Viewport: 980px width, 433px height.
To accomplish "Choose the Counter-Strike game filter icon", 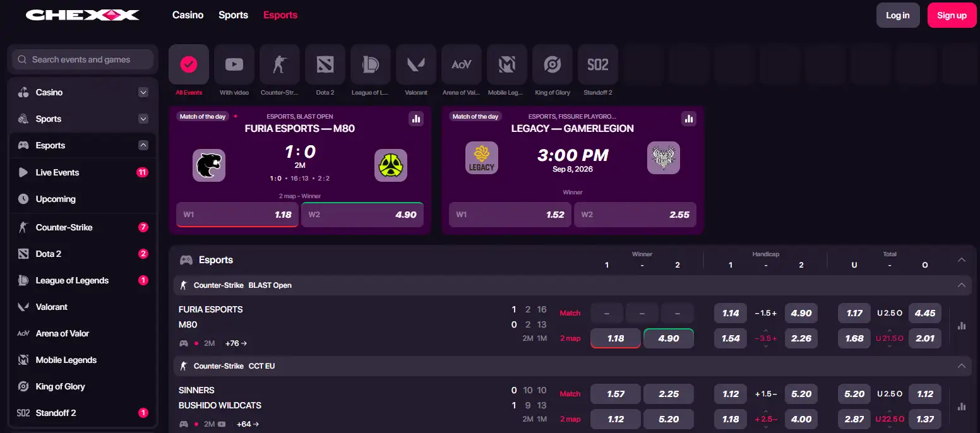I will click(x=280, y=64).
